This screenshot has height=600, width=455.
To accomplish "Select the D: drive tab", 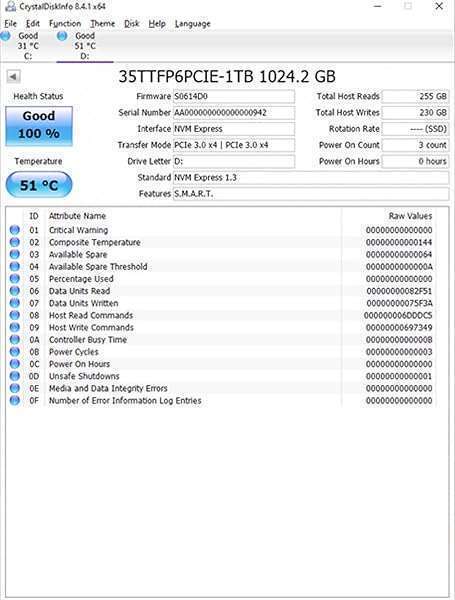I will (x=85, y=46).
